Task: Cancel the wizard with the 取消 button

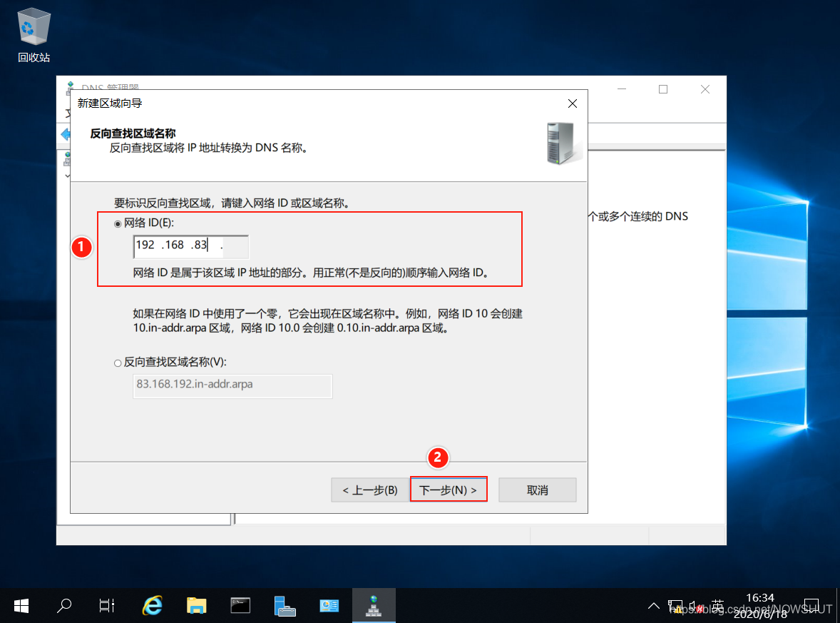Action: (x=537, y=490)
